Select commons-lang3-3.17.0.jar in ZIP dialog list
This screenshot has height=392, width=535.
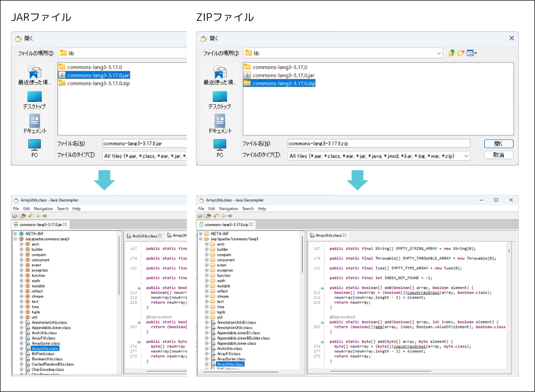[x=283, y=75]
